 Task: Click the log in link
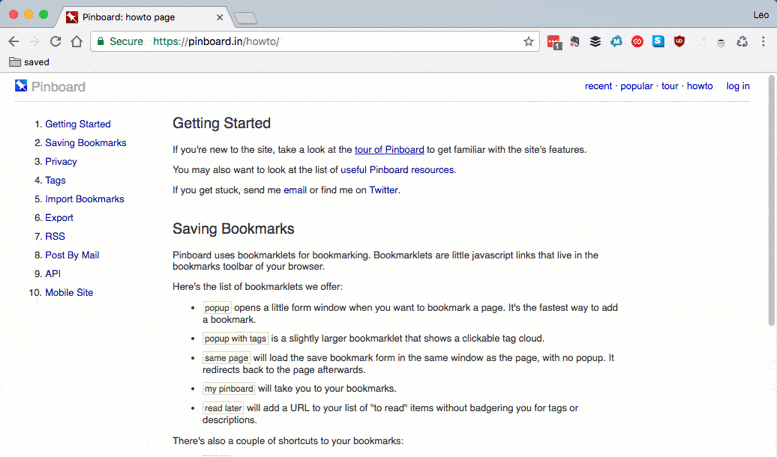pos(738,86)
